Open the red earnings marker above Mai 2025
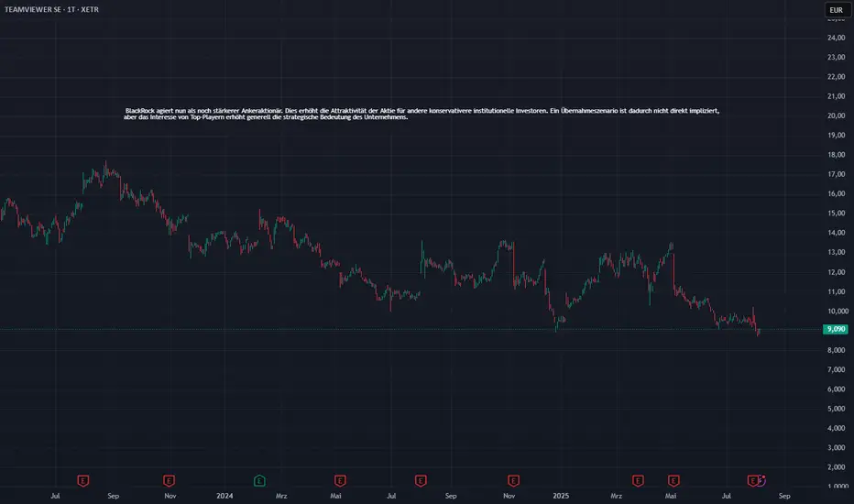 pos(673,480)
